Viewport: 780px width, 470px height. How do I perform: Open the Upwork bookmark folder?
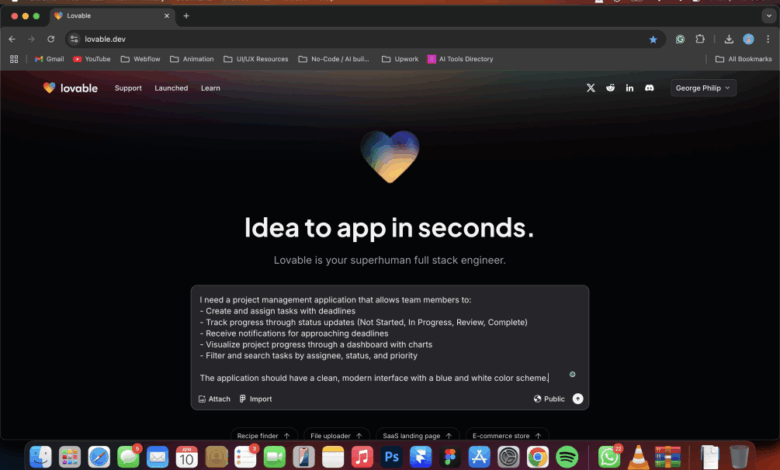400,59
